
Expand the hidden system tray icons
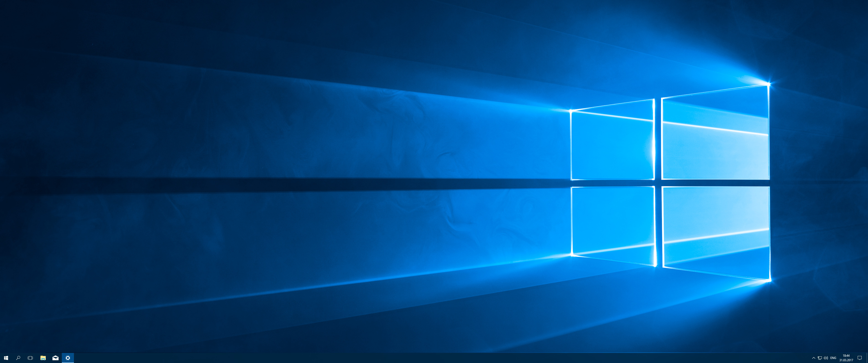point(814,358)
